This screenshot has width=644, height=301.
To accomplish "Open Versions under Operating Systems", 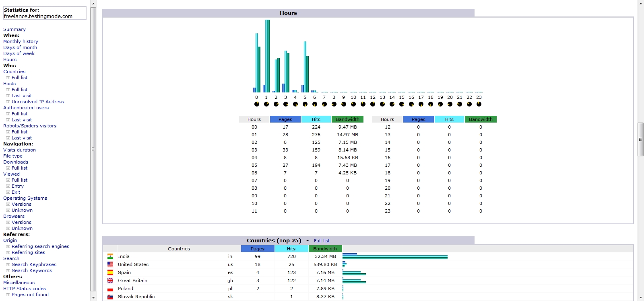I will pyautogui.click(x=21, y=204).
